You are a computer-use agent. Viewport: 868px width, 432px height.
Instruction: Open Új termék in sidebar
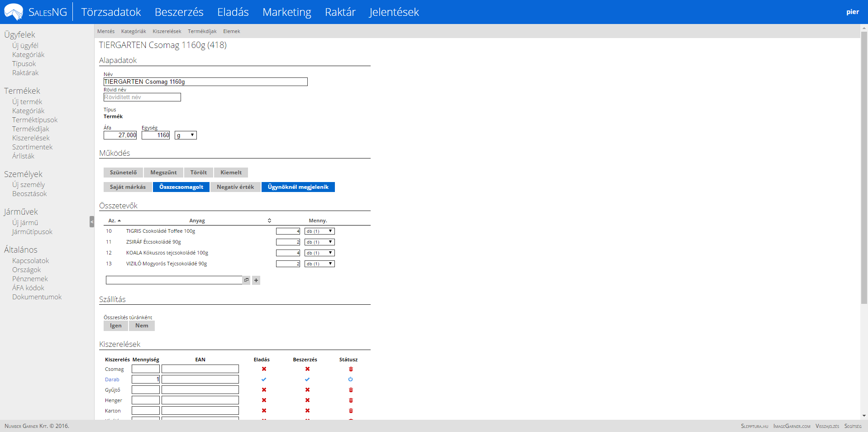coord(27,102)
